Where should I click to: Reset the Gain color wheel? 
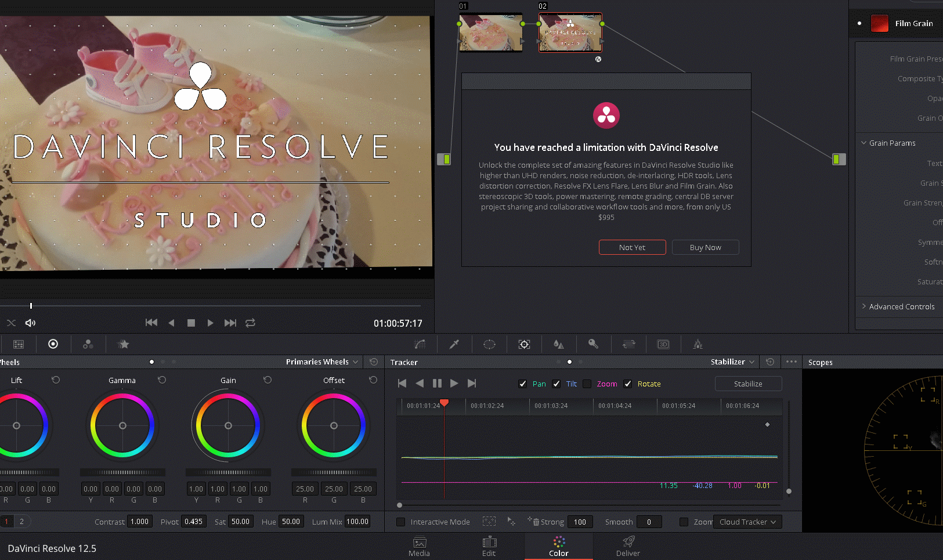[268, 380]
